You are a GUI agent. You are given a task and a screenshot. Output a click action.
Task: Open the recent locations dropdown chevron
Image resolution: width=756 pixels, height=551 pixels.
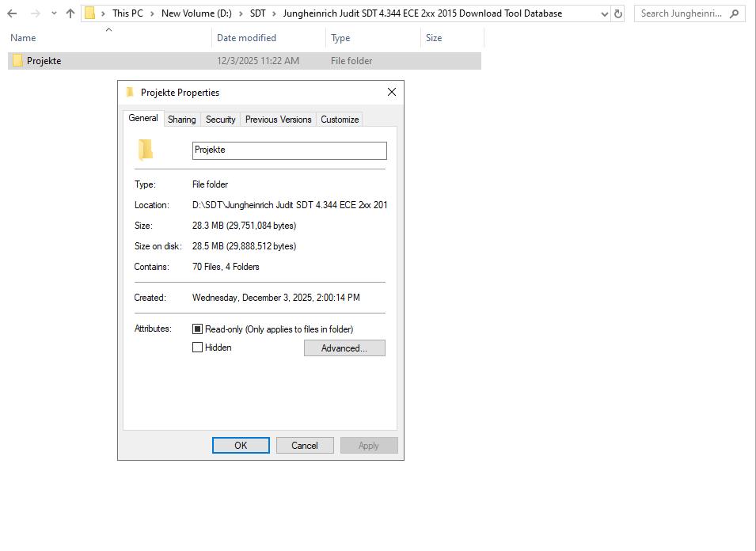(52, 13)
